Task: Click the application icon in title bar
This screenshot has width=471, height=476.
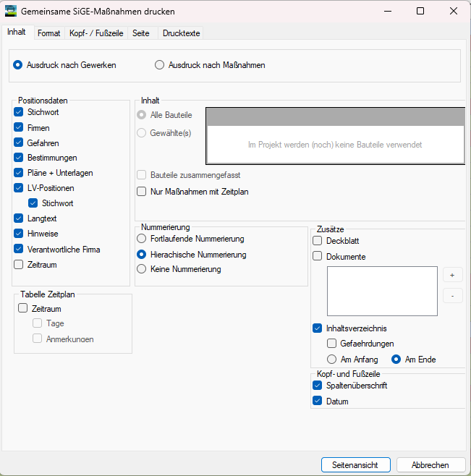Action: click(x=11, y=12)
